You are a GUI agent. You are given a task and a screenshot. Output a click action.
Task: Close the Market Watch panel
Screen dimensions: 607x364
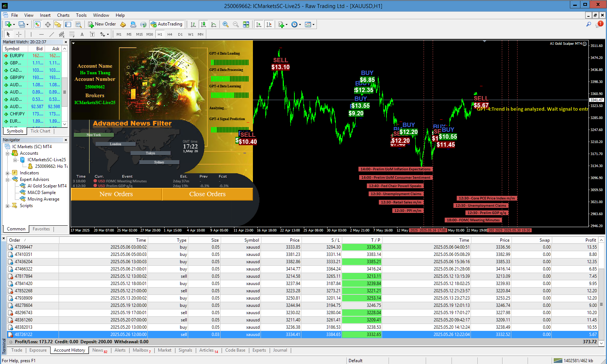[66, 42]
